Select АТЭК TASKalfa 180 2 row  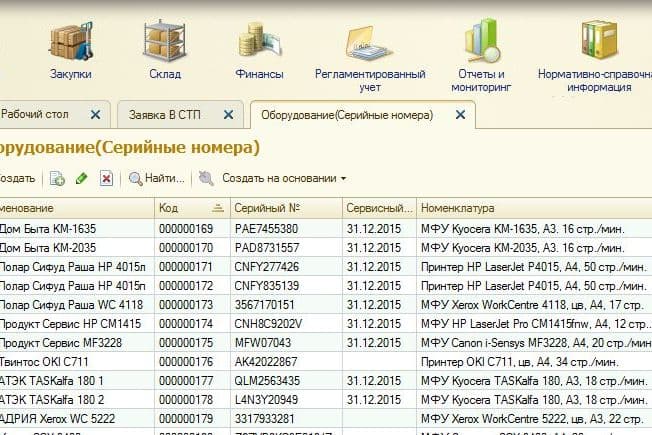(326, 400)
